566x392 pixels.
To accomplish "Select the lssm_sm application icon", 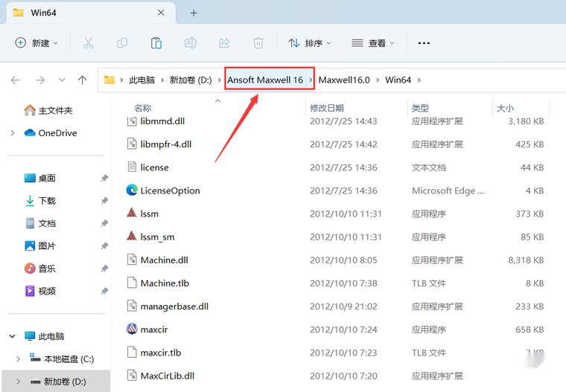I will pos(132,237).
